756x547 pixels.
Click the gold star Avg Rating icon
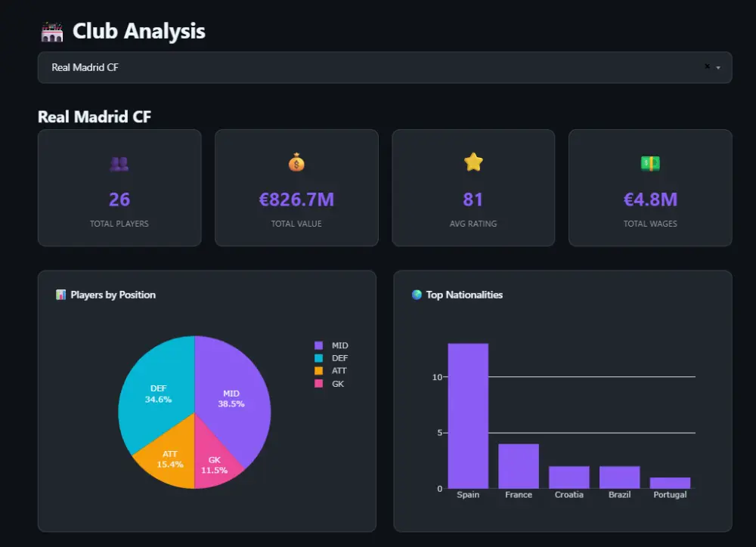[x=473, y=162]
